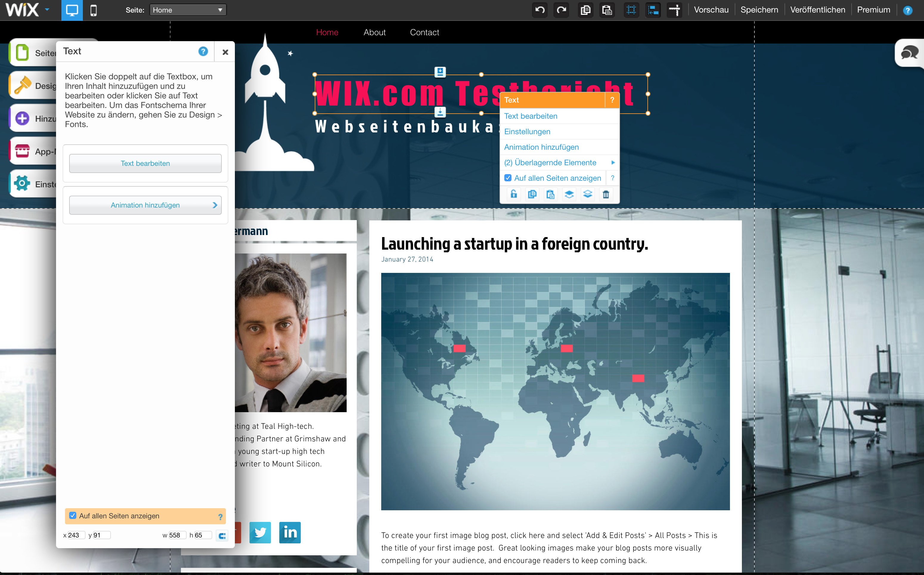Click the lower attach handle below the title text
Image resolution: width=924 pixels, height=575 pixels.
click(x=440, y=112)
